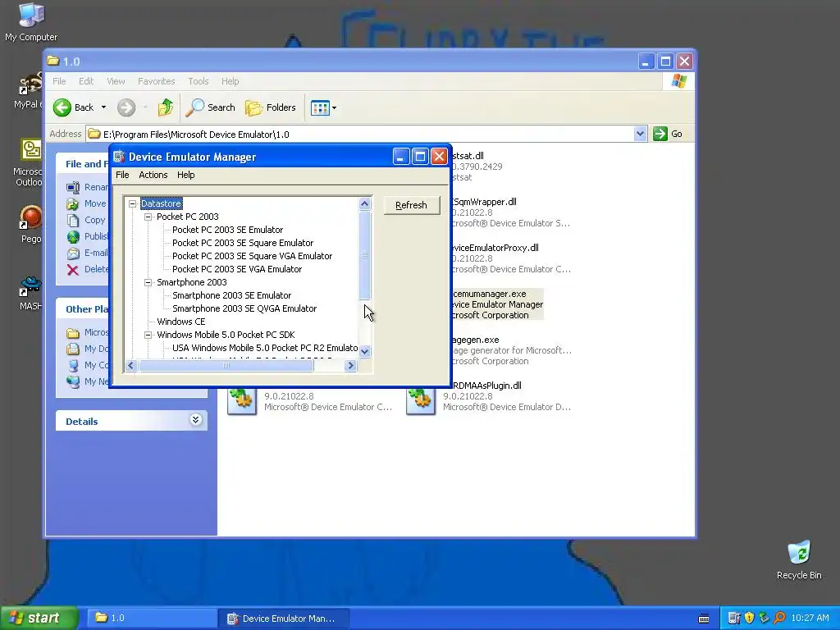Go up one folder level
The width and height of the screenshot is (840, 630).
[x=166, y=107]
